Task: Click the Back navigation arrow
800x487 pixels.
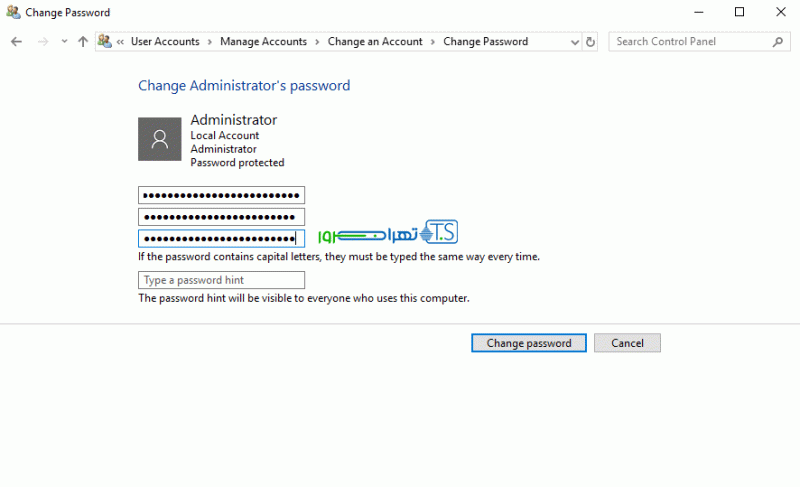Action: [x=16, y=42]
